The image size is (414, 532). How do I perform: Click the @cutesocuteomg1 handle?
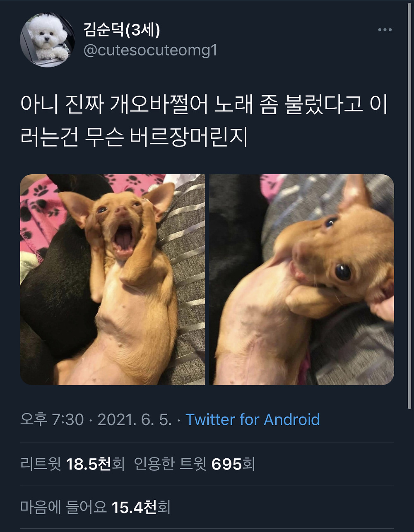tap(150, 51)
